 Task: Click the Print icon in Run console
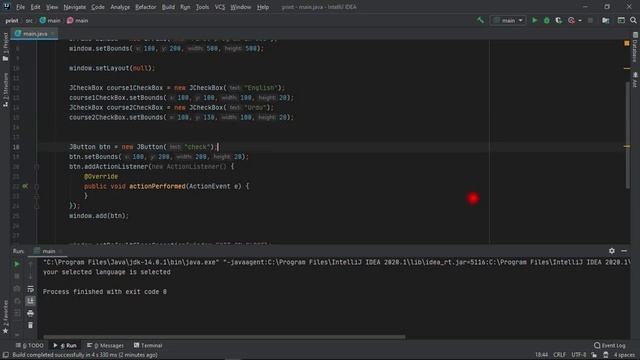click(31, 313)
